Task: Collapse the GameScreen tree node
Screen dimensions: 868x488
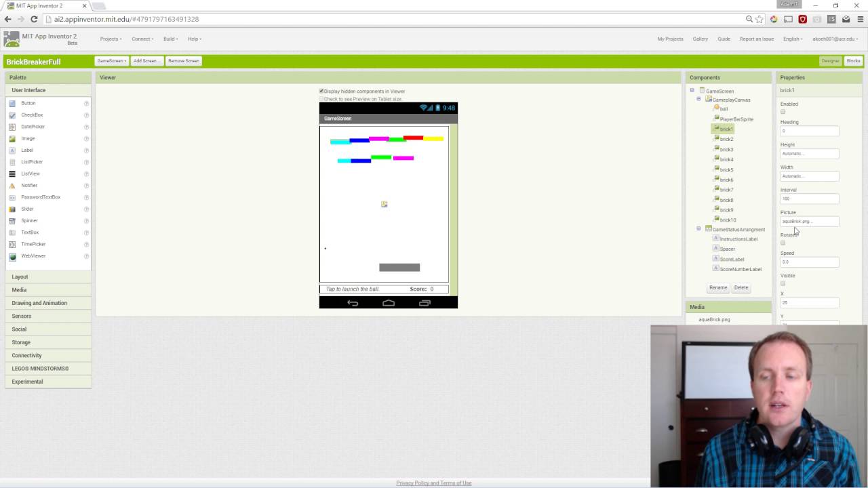Action: (692, 90)
